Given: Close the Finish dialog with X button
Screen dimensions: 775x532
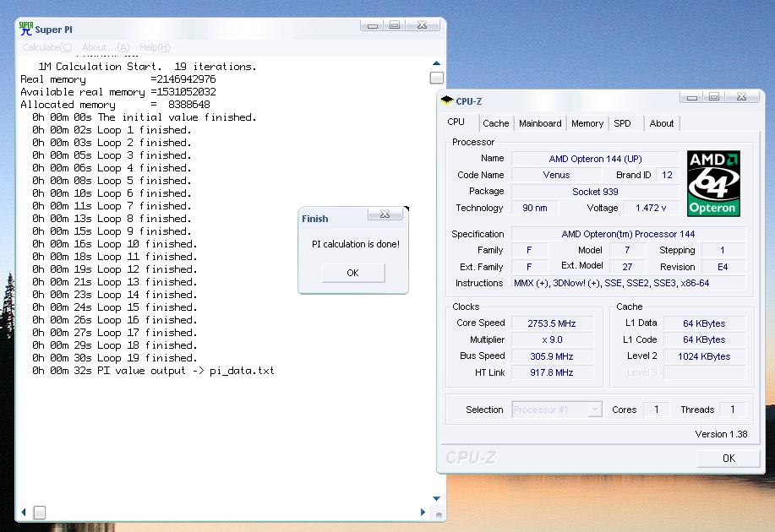Looking at the screenshot, I should click(385, 214).
